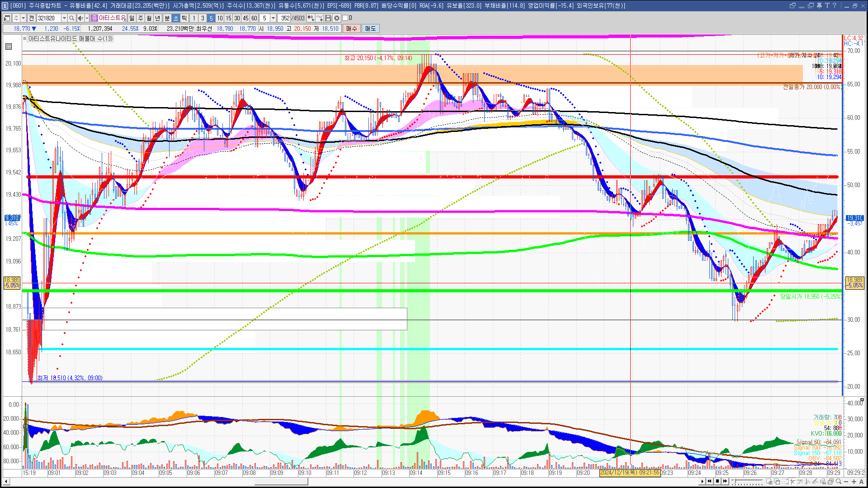Click the stock search magnifier icon
The width and height of the screenshot is (868, 488).
click(x=71, y=18)
